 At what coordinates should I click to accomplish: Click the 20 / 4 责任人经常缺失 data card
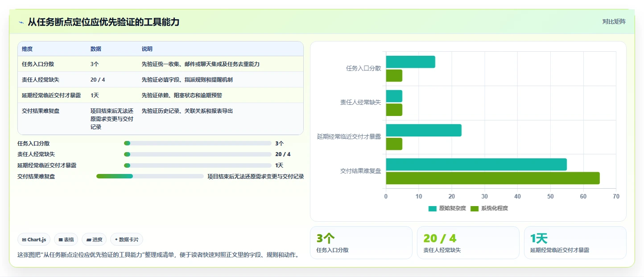[468, 243]
